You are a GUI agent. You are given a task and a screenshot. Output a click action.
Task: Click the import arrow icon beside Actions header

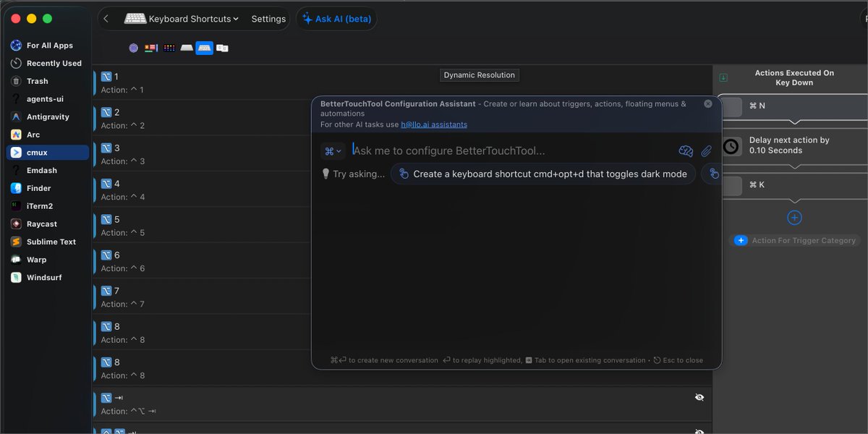723,77
